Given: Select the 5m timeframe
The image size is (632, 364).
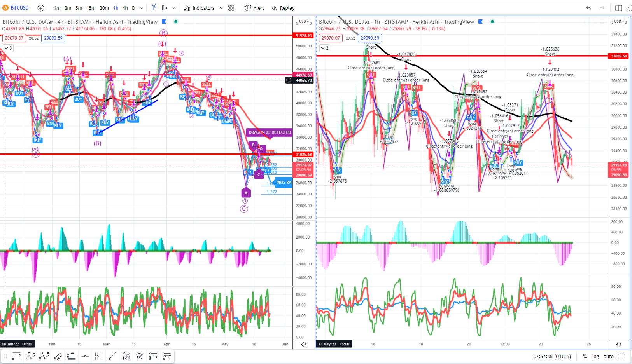Looking at the screenshot, I should click(79, 8).
